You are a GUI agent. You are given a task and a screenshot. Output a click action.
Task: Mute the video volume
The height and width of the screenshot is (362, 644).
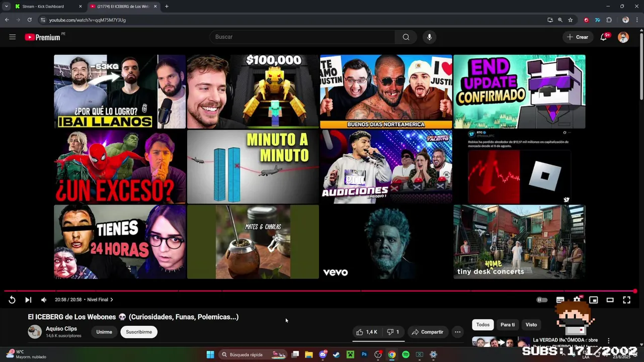(44, 300)
